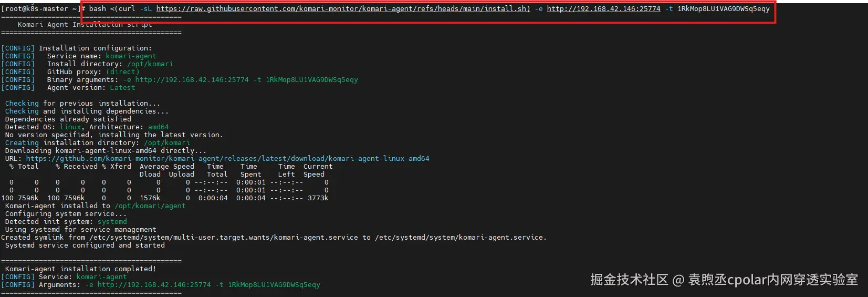The width and height of the screenshot is (868, 297).
Task: Click the 'Checking for previous installation...' line
Action: click(82, 104)
